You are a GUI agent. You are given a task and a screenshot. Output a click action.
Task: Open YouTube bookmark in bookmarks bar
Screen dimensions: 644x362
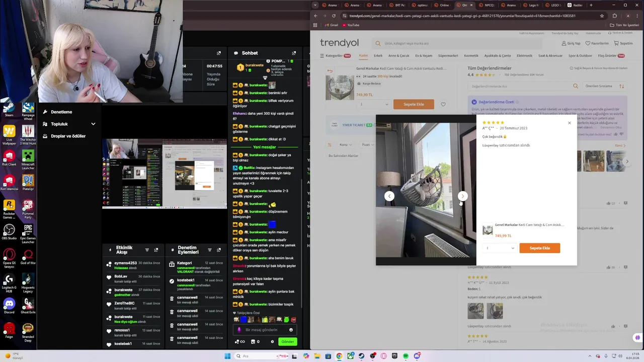[351, 25]
